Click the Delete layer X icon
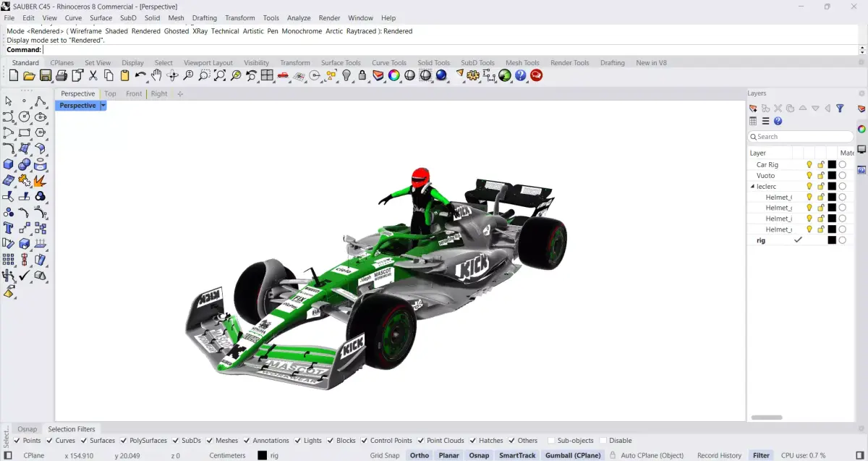This screenshot has width=868, height=461. (778, 109)
